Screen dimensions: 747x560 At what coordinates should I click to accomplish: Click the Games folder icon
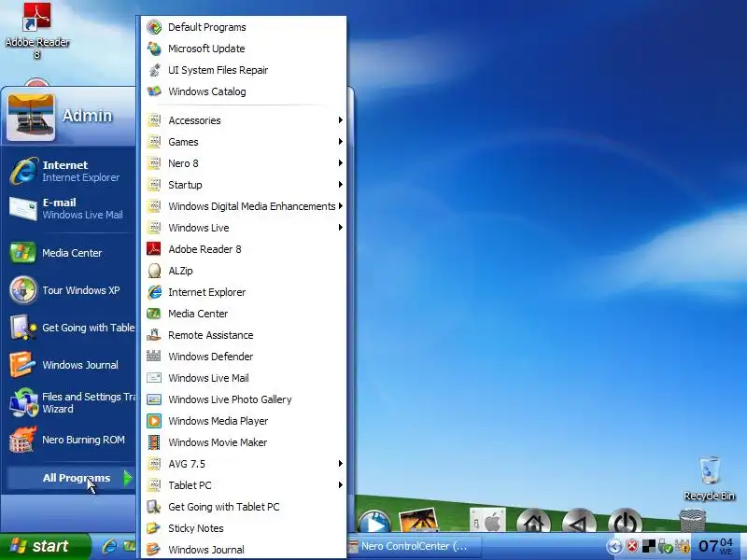154,142
